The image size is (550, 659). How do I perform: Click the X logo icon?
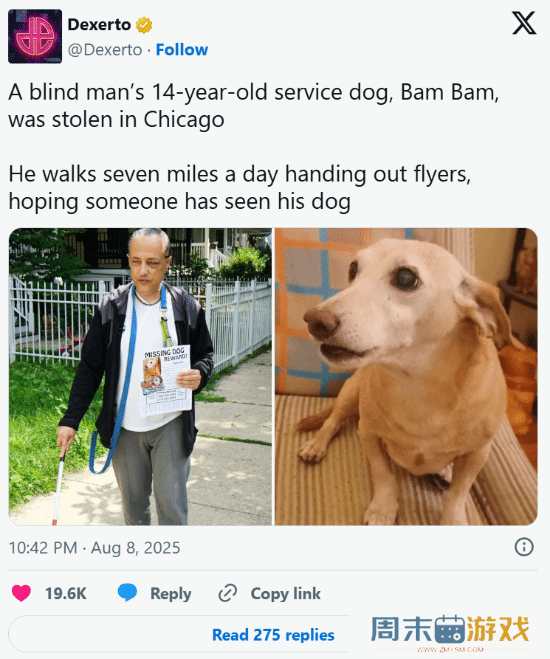(524, 23)
